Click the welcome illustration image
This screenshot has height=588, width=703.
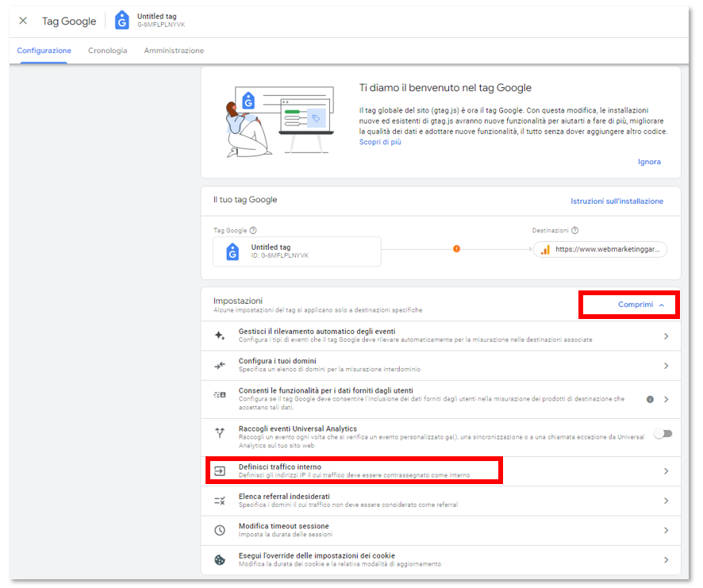(x=280, y=121)
